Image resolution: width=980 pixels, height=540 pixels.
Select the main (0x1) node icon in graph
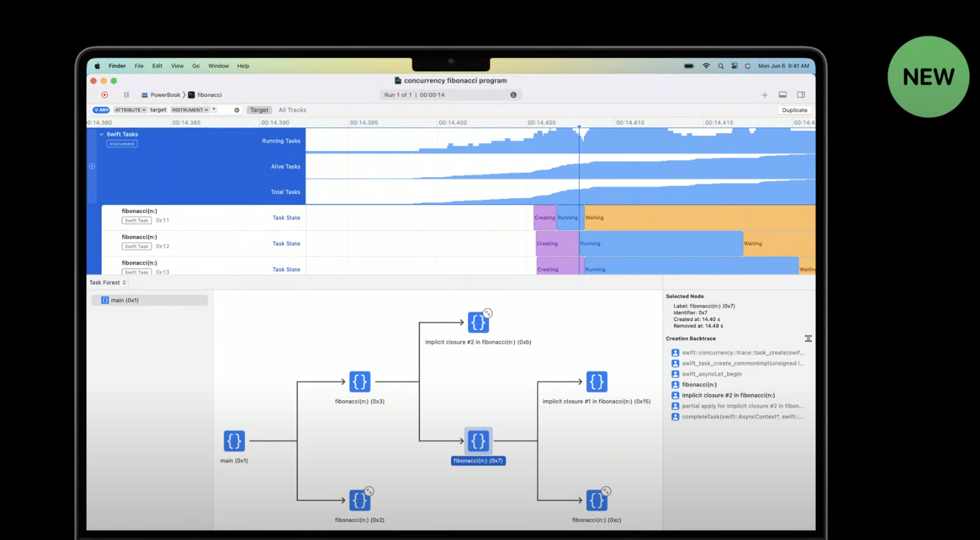(234, 441)
